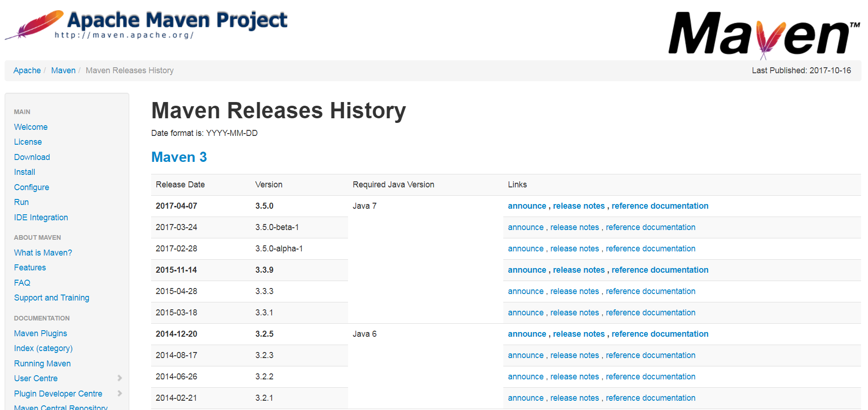Open reference documentation for 3.5.0-beta-1
This screenshot has height=410, width=868.
pos(651,227)
